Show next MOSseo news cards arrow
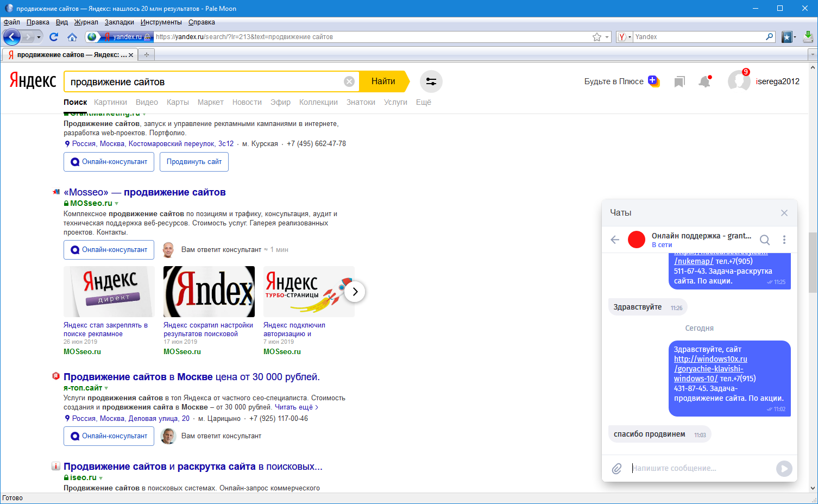The width and height of the screenshot is (818, 504). coord(355,292)
